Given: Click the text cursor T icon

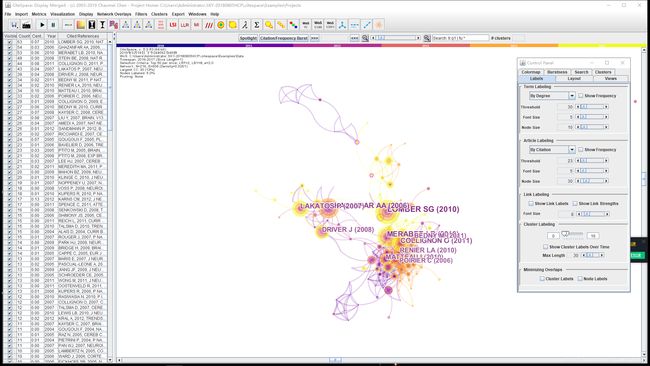Looking at the screenshot, I should pos(102,25).
